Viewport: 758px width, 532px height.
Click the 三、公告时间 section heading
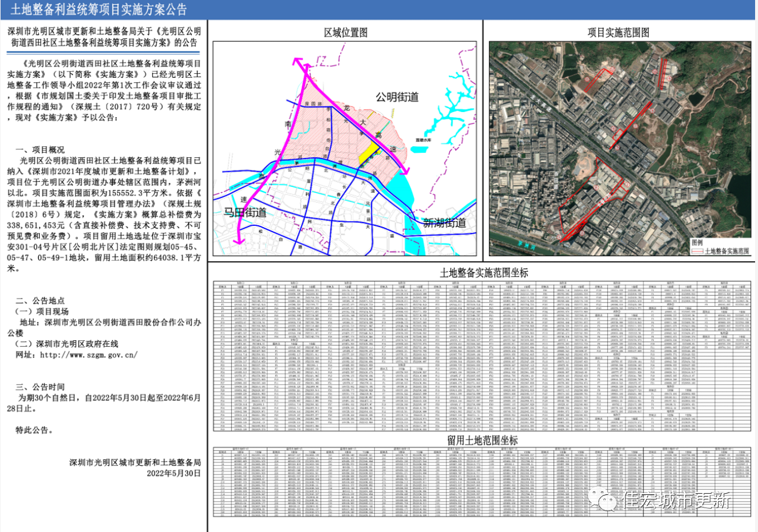pyautogui.click(x=41, y=387)
